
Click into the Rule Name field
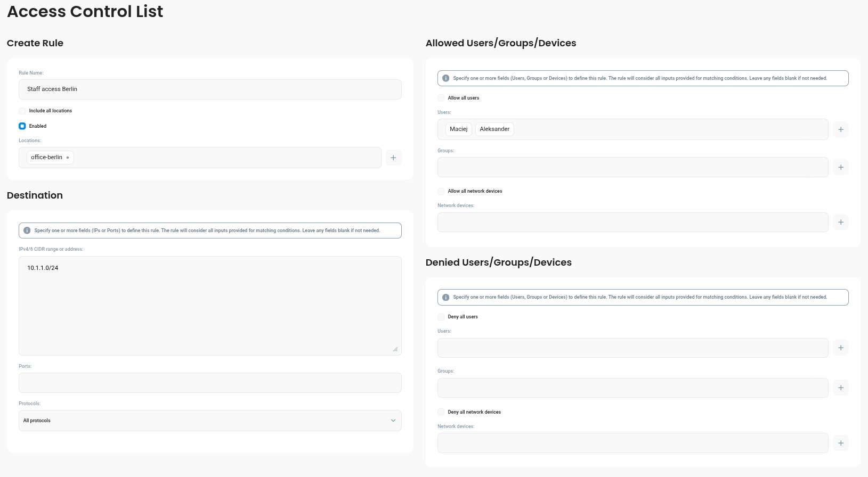tap(210, 89)
